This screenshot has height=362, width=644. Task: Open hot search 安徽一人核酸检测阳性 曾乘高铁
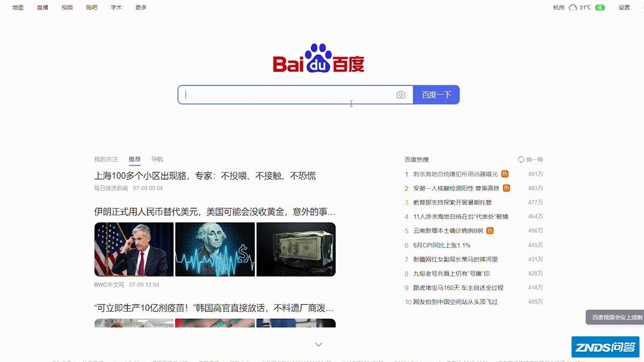456,188
